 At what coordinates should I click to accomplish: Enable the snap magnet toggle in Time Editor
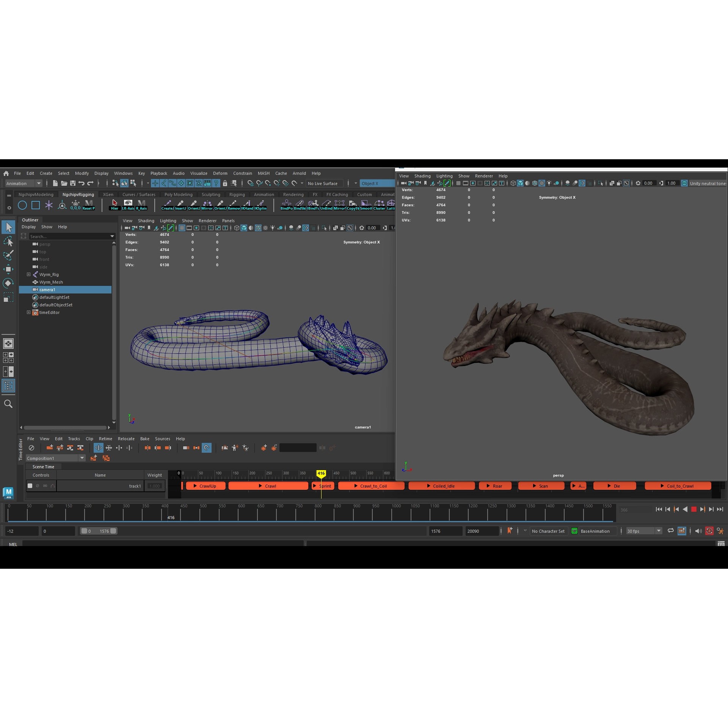207,448
